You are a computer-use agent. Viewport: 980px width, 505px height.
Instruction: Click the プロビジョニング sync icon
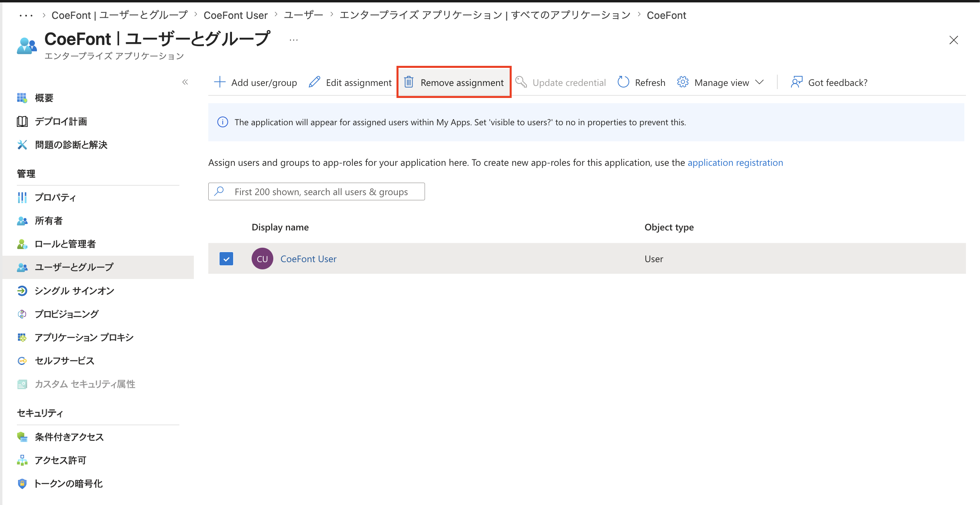22,314
